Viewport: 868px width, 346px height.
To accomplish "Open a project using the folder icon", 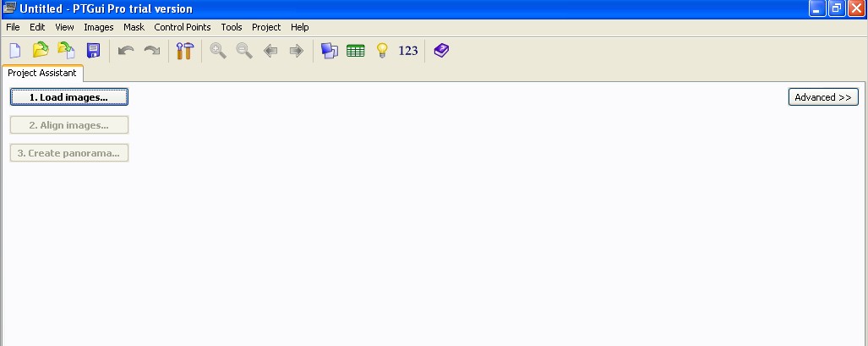I will point(40,52).
